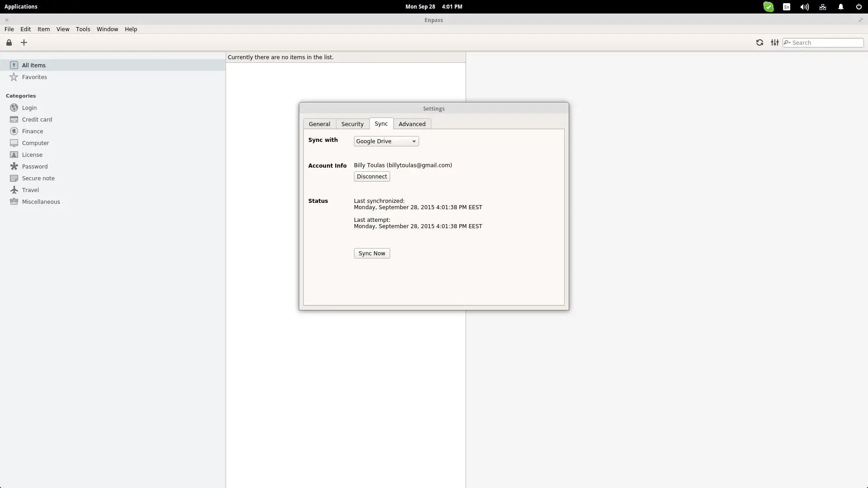Add a new item with plus icon
The height and width of the screenshot is (488, 868).
[24, 42]
